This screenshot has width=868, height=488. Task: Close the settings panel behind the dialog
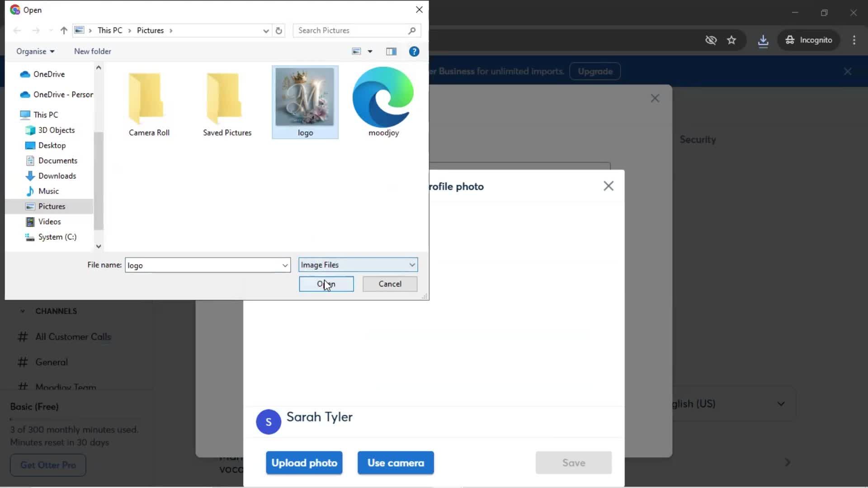pos(655,99)
